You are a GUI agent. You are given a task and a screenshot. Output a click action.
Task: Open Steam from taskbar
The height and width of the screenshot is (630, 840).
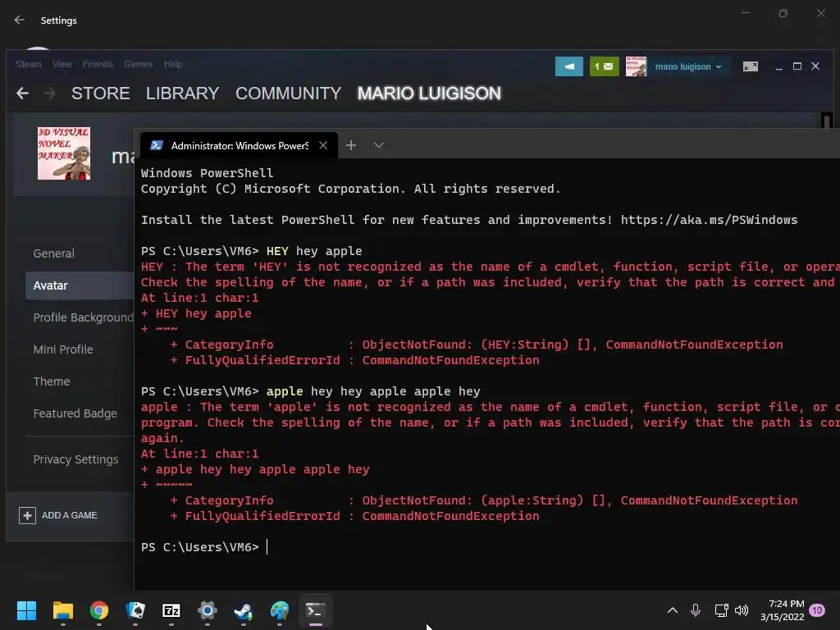pyautogui.click(x=243, y=610)
